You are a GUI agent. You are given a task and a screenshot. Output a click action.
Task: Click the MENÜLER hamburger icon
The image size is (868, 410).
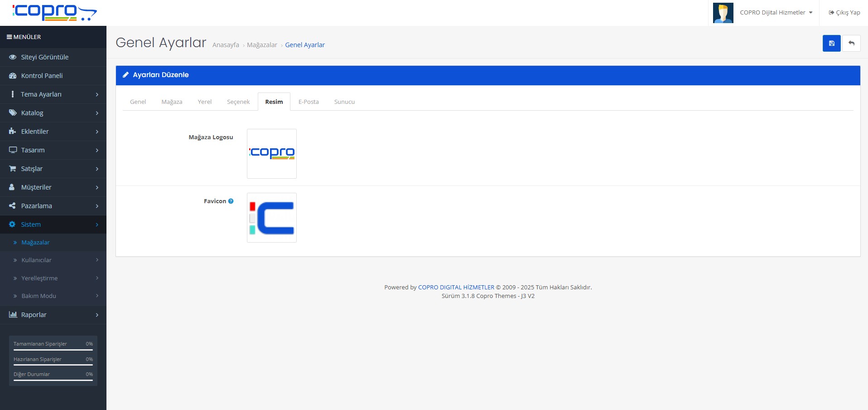tap(9, 37)
